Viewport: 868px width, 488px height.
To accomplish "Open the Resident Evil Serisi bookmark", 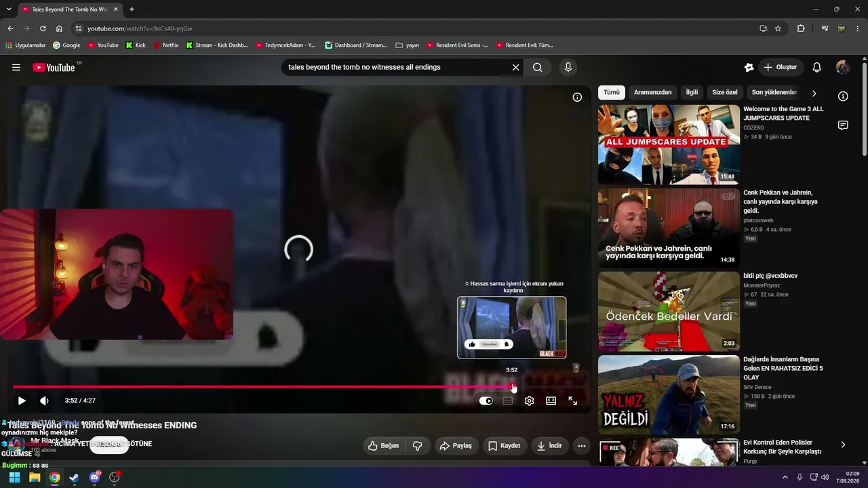I will (x=457, y=45).
